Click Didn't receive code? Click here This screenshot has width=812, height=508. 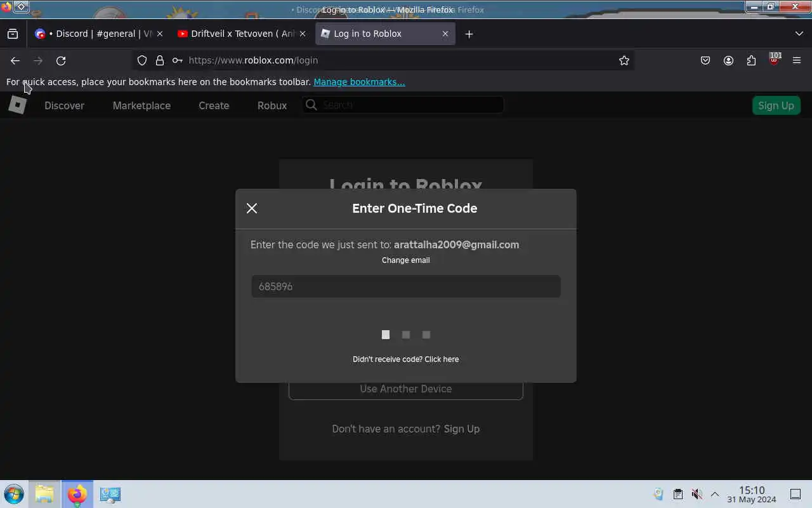pos(406,359)
